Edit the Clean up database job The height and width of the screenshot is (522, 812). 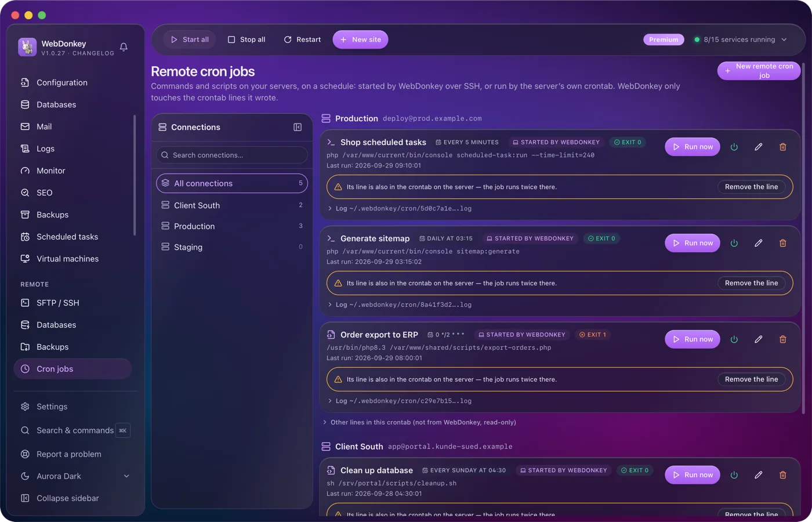[758, 475]
